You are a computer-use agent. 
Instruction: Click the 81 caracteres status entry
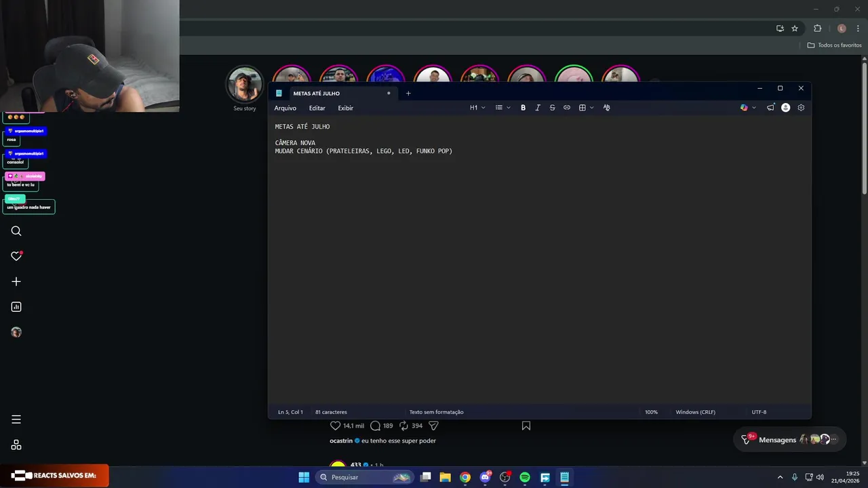coord(331,412)
